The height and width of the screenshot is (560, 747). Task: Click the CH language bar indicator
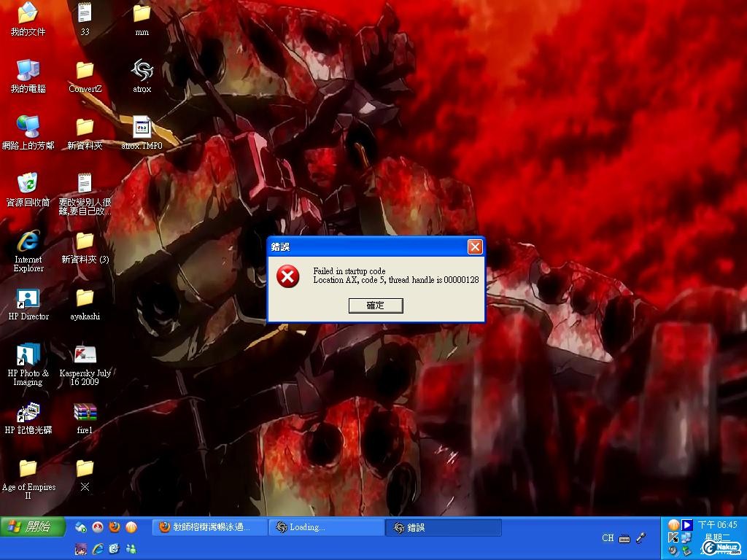[608, 538]
